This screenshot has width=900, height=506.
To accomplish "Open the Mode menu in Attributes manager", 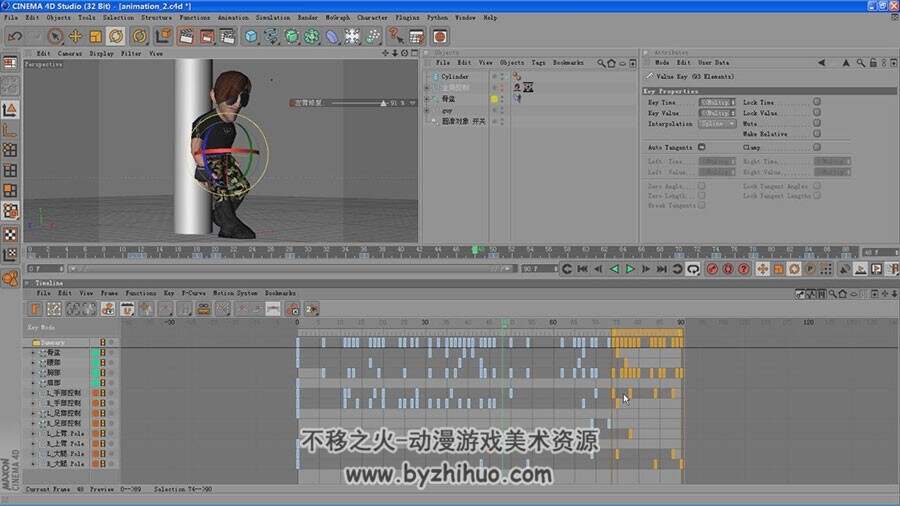I will coord(662,63).
